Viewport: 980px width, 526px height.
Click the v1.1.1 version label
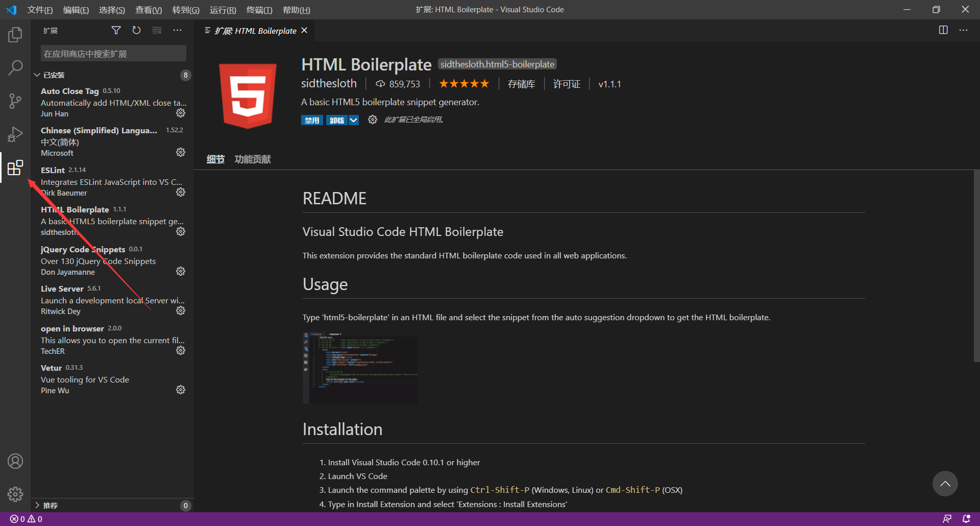click(609, 84)
